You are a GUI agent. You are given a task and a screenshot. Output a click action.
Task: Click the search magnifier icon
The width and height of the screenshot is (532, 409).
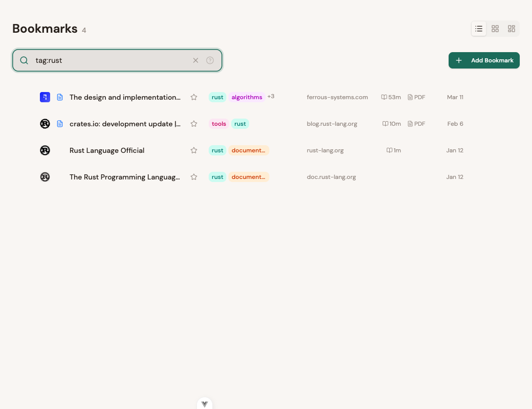pos(24,60)
